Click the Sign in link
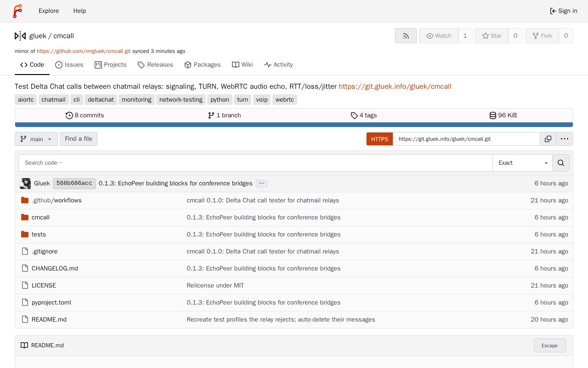The image size is (588, 368). click(x=564, y=11)
